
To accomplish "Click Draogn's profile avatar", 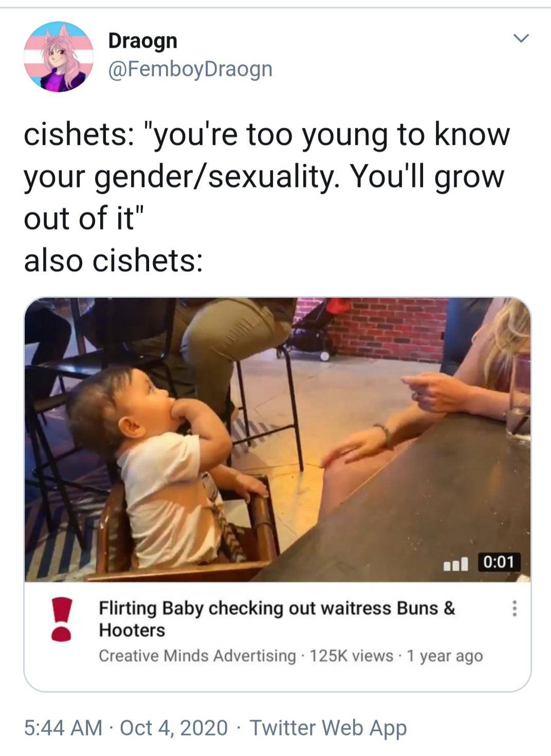I will point(59,57).
